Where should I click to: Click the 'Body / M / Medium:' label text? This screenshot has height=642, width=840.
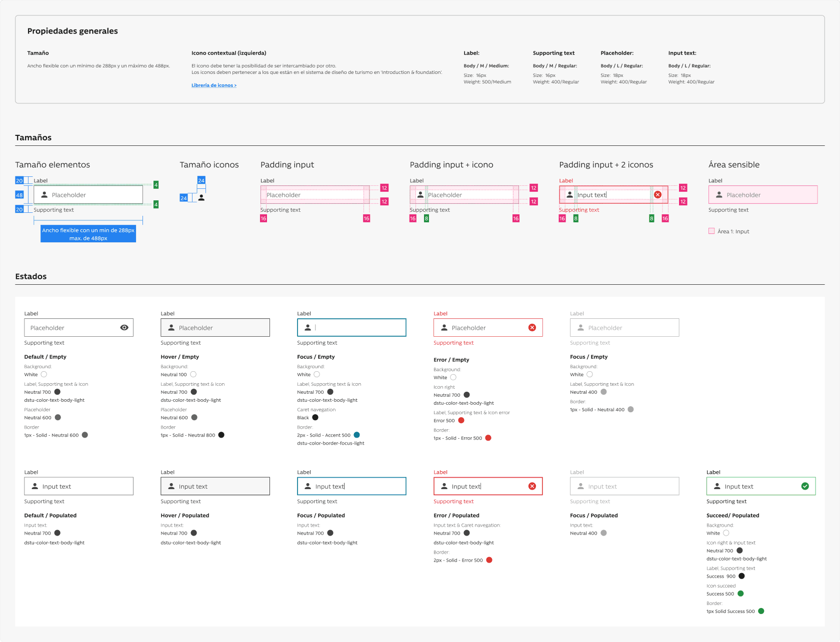click(x=486, y=66)
